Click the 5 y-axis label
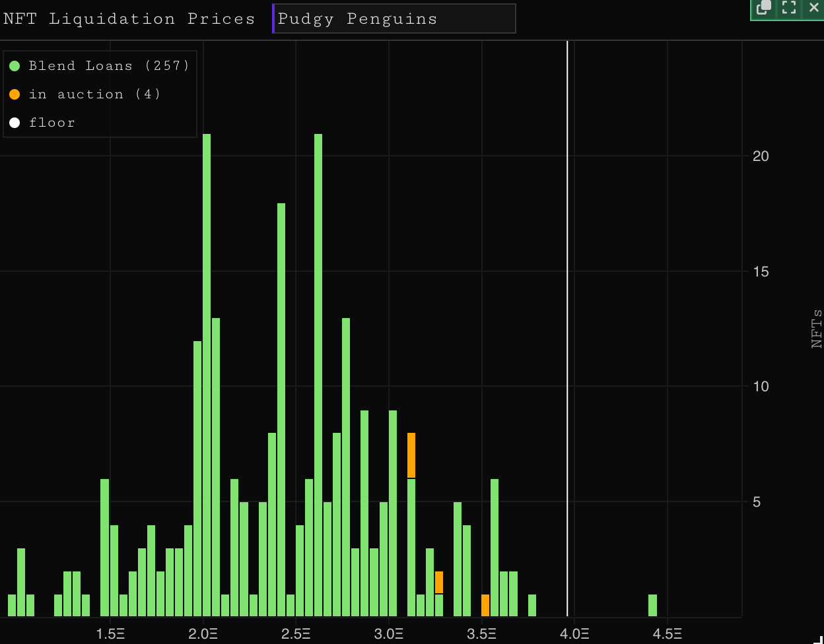824x644 pixels. tap(757, 502)
